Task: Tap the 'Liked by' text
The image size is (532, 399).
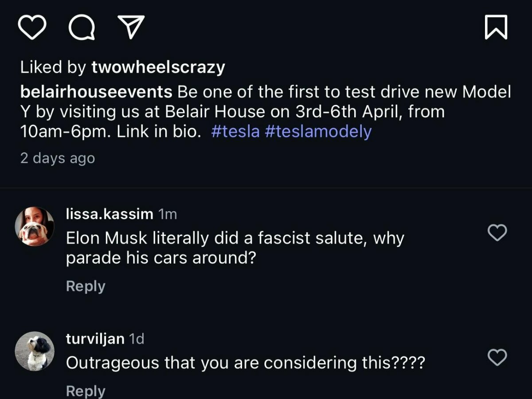Action: (53, 67)
